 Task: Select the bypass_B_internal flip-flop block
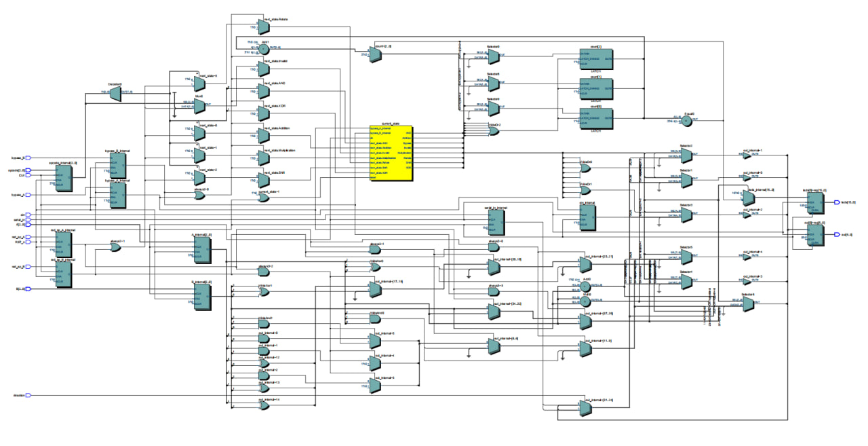[117, 164]
